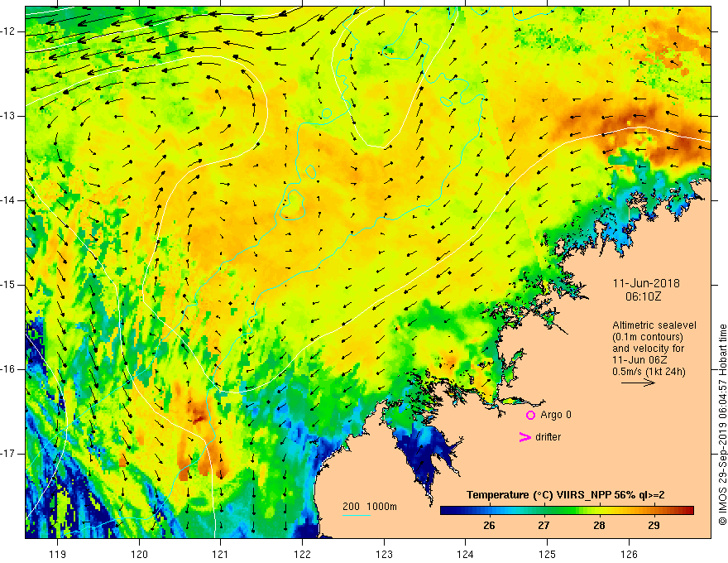Click the longitude axis label '125'
The width and height of the screenshot is (728, 563).
pyautogui.click(x=548, y=554)
